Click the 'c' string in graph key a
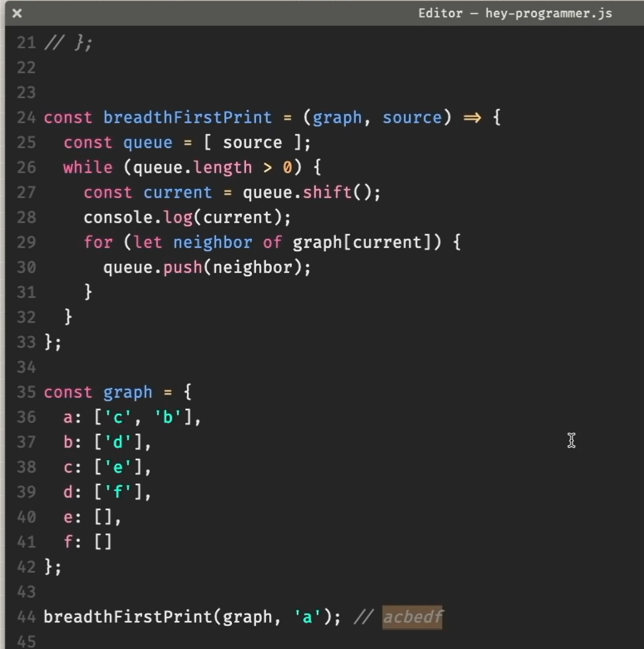Image resolution: width=644 pixels, height=649 pixels. (x=117, y=417)
